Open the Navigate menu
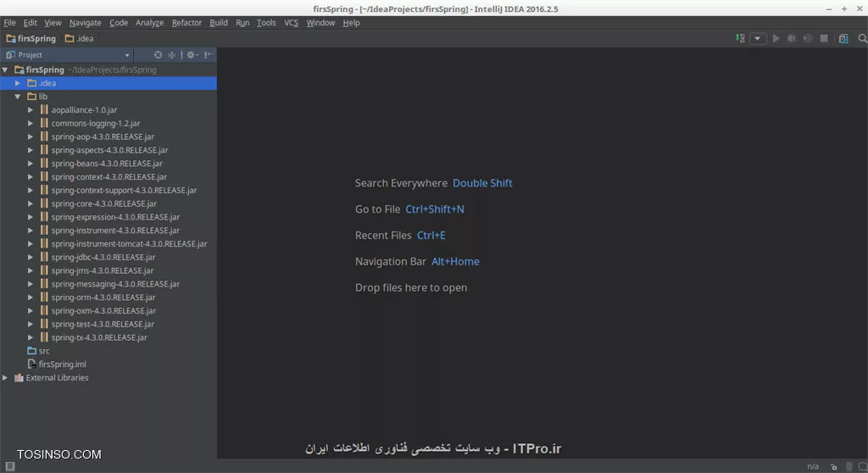Screen dimensions: 868x473 point(86,23)
